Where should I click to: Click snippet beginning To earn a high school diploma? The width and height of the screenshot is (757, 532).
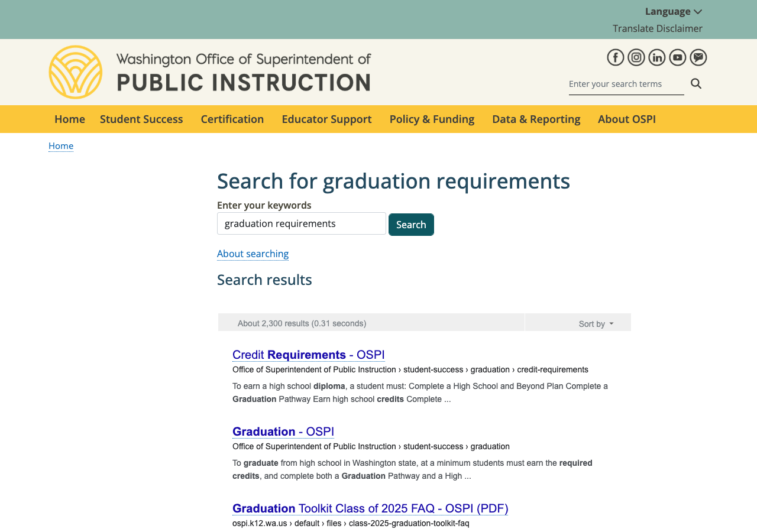coord(420,392)
